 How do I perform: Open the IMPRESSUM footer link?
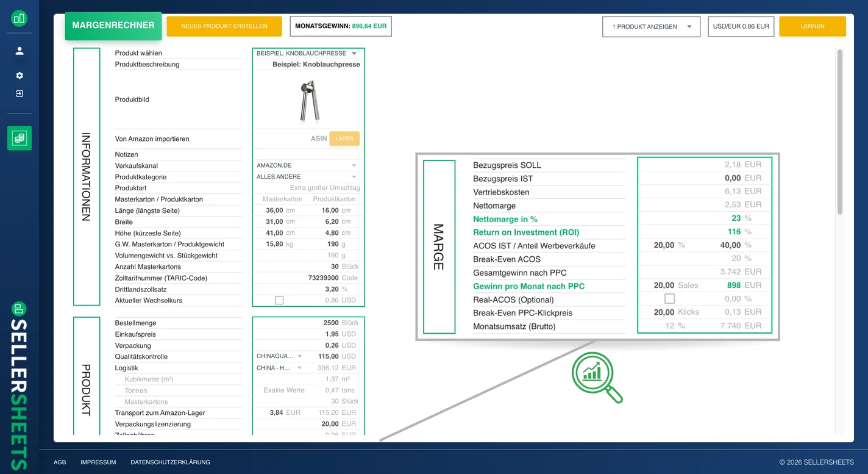[x=98, y=462]
